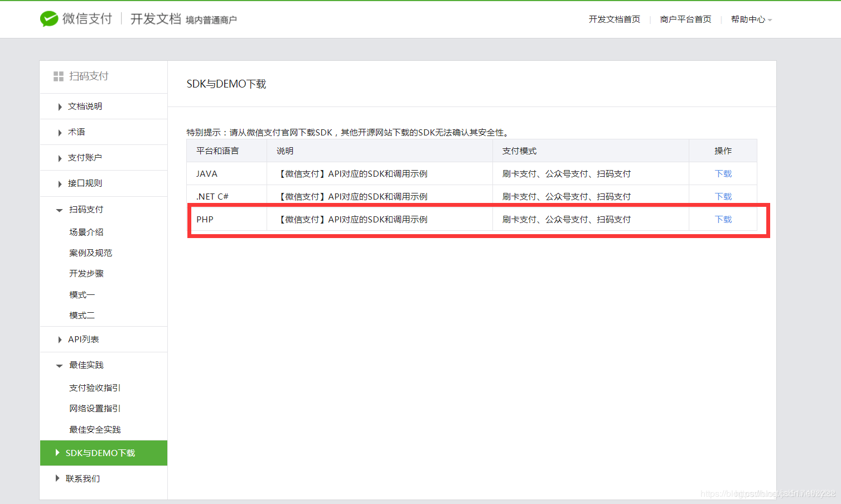Expand the API列表 section arrow
The height and width of the screenshot is (504, 841).
click(60, 340)
